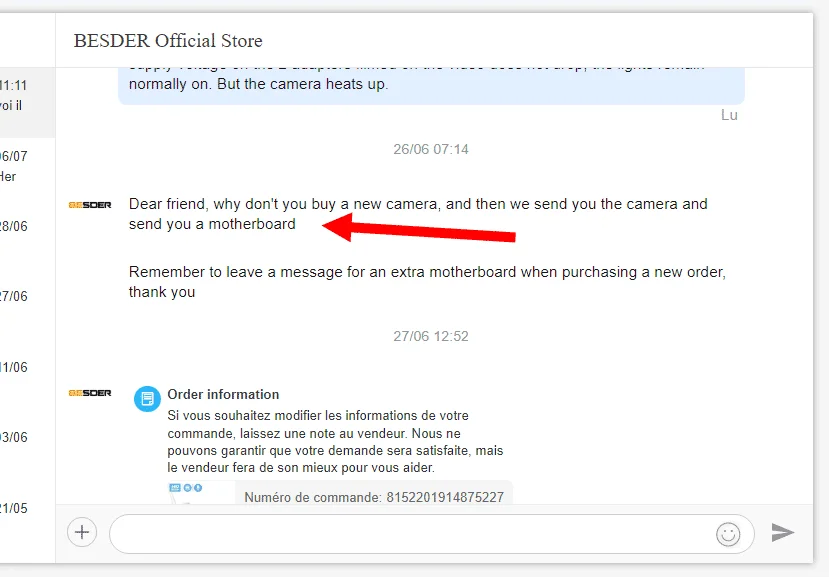The width and height of the screenshot is (829, 577).
Task: Open sidebar conversation dated 03/06
Action: pyautogui.click(x=27, y=437)
